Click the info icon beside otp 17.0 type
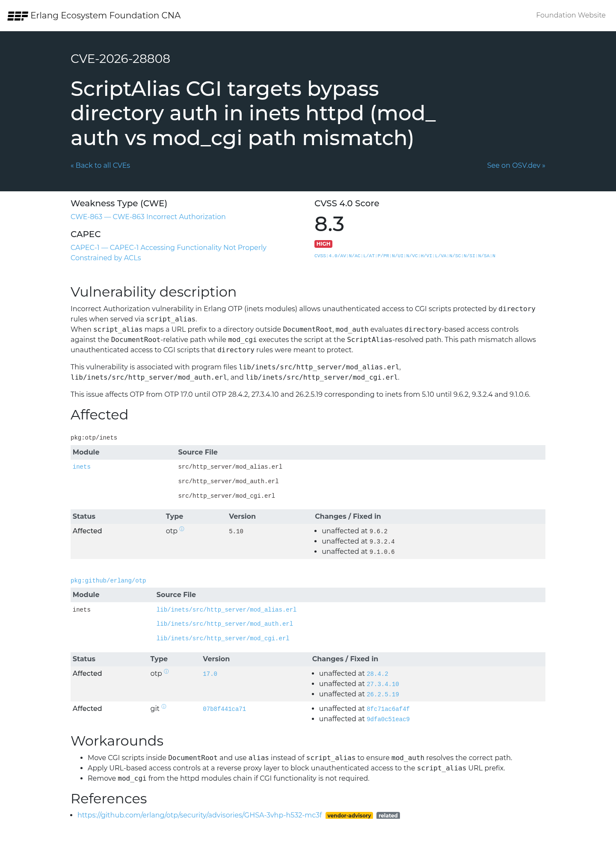The height and width of the screenshot is (856, 616). (166, 672)
